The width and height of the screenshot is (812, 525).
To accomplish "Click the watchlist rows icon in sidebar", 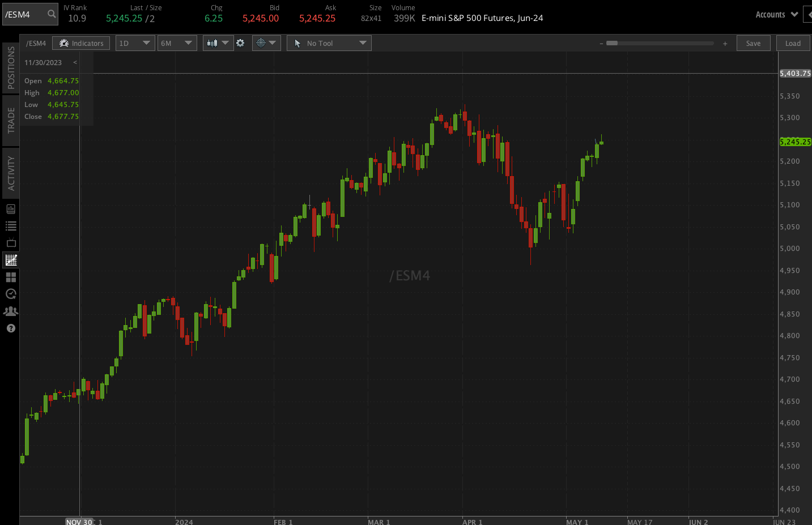I will [10, 225].
